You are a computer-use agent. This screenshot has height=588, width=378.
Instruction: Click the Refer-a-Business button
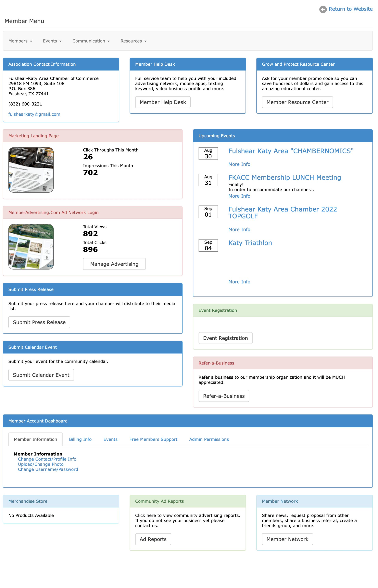pyautogui.click(x=224, y=396)
